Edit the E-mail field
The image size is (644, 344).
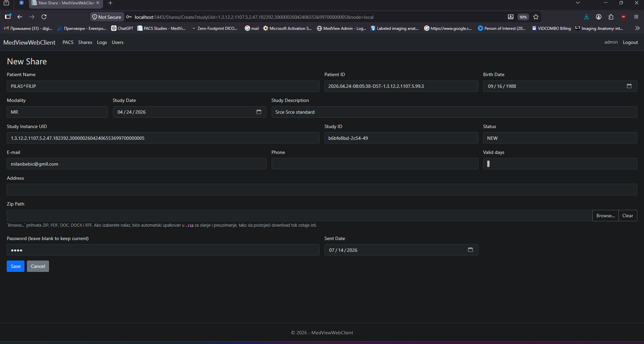pos(137,164)
